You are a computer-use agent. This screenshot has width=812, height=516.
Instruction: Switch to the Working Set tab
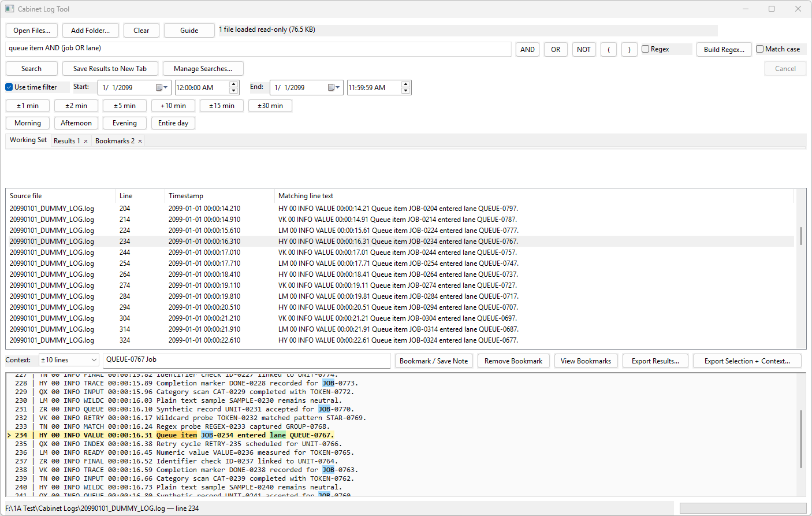(x=28, y=140)
